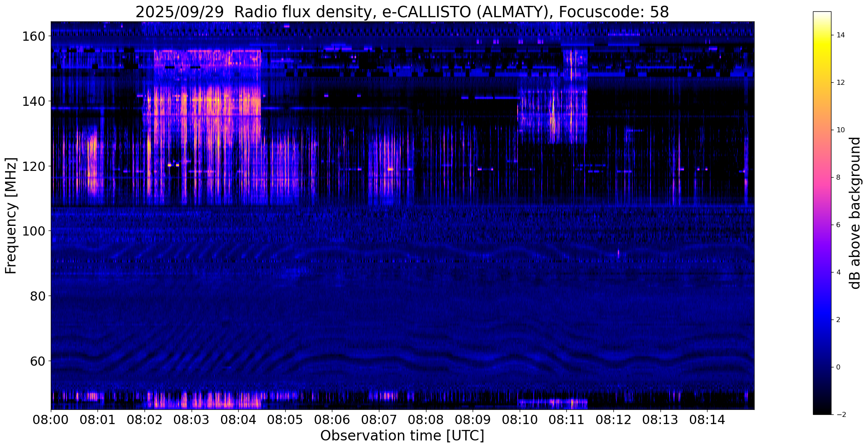Click the 08:10 time tick label
Viewport: 868px width, 448px height.
coord(520,419)
